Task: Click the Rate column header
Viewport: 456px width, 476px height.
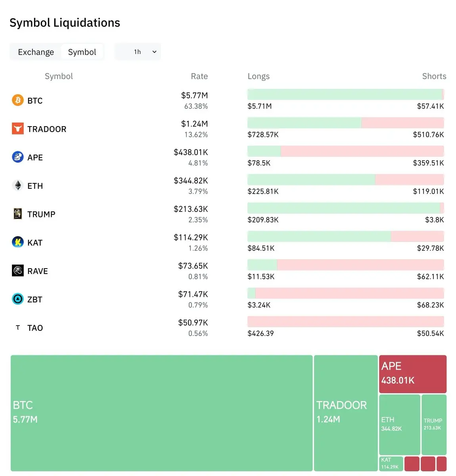Action: pyautogui.click(x=199, y=76)
